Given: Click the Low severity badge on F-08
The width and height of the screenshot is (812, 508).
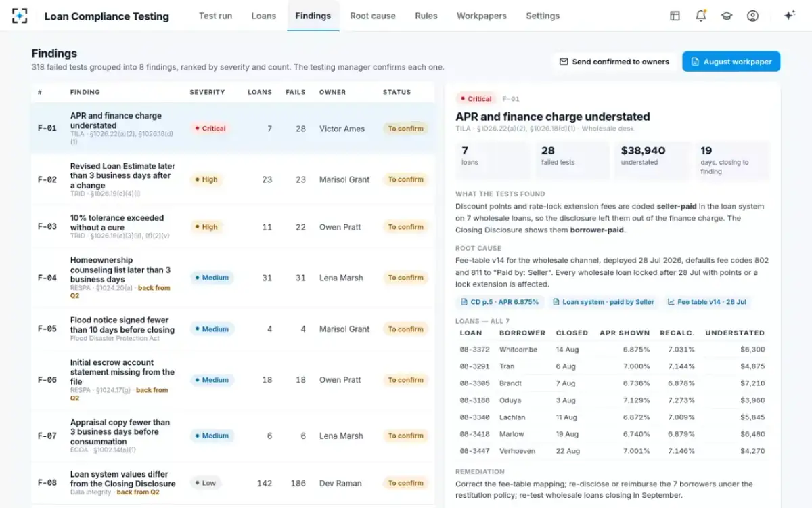Looking at the screenshot, I should pyautogui.click(x=205, y=483).
